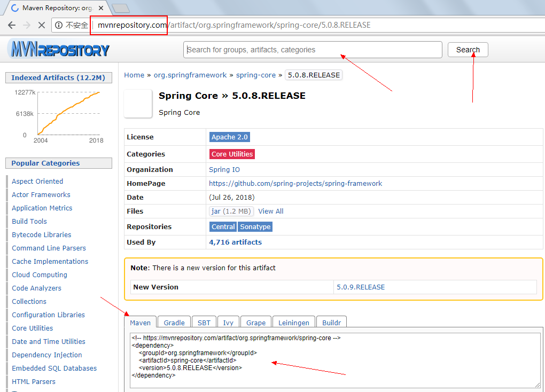Open the Build Tools category
The height and width of the screenshot is (392, 545).
coord(29,222)
